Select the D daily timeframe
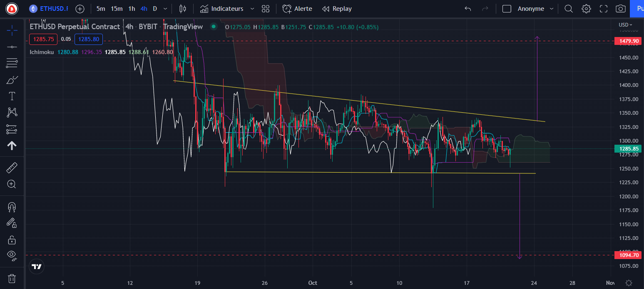Image resolution: width=644 pixels, height=289 pixels. [x=155, y=9]
